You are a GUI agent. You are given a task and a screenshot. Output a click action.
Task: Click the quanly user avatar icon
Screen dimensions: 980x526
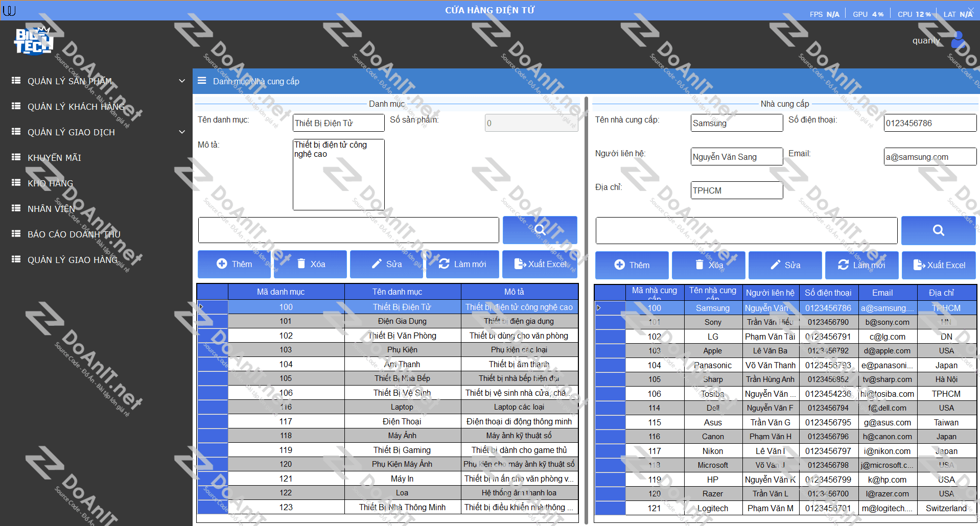(x=958, y=40)
